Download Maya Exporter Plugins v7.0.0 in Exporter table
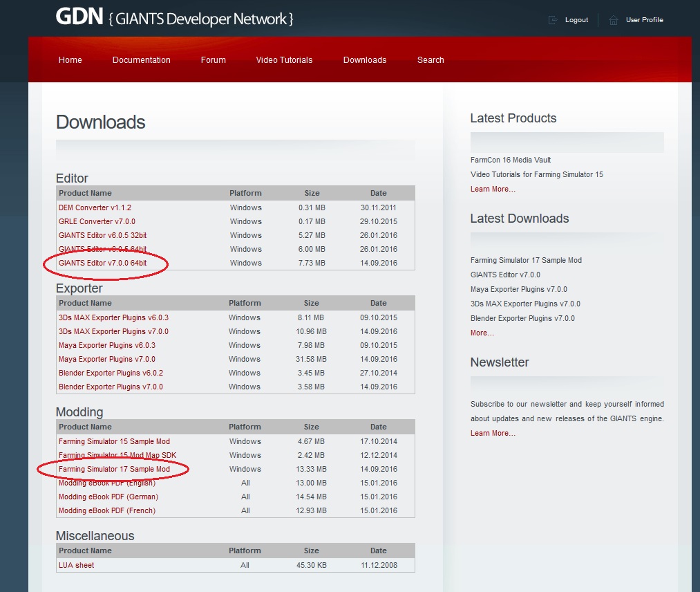Image resolution: width=700 pixels, height=592 pixels. (x=107, y=359)
